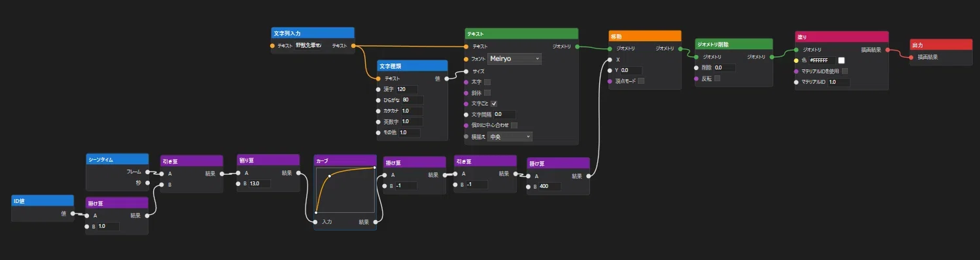This screenshot has width=980, height=260.
Task: Open the white color swatch in 塗り
Action: point(841,60)
